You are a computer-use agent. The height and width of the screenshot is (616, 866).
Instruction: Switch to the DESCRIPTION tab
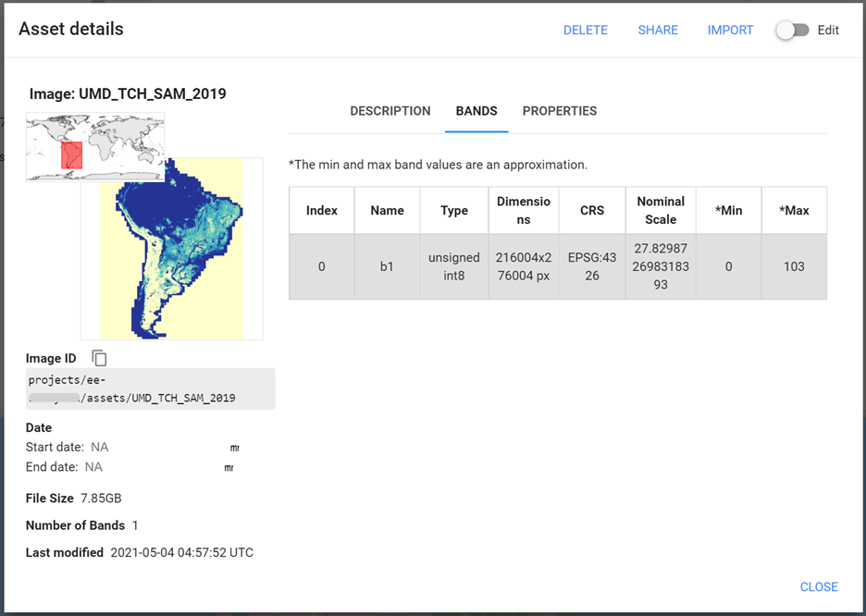tap(390, 111)
